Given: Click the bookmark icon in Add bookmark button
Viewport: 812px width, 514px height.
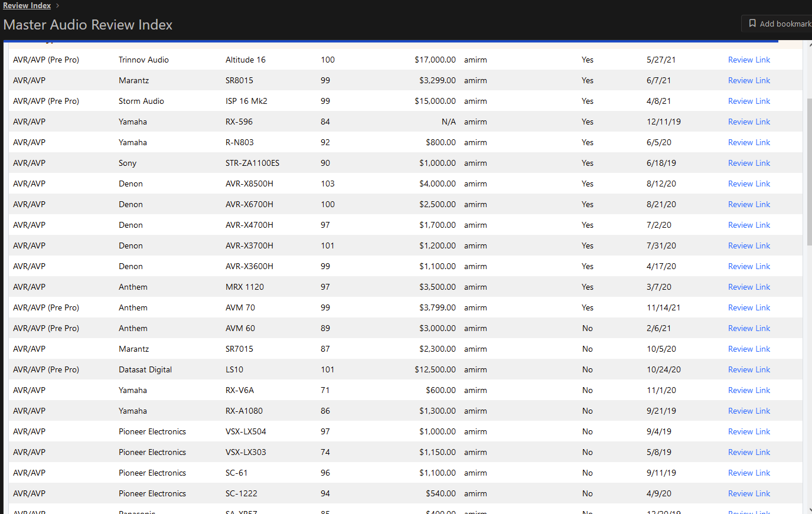Looking at the screenshot, I should pyautogui.click(x=752, y=24).
